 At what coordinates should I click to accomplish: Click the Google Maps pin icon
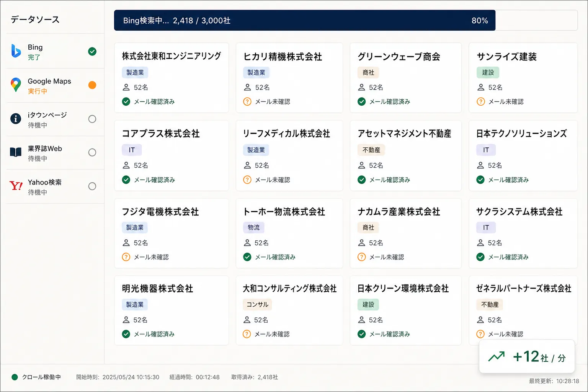click(16, 85)
